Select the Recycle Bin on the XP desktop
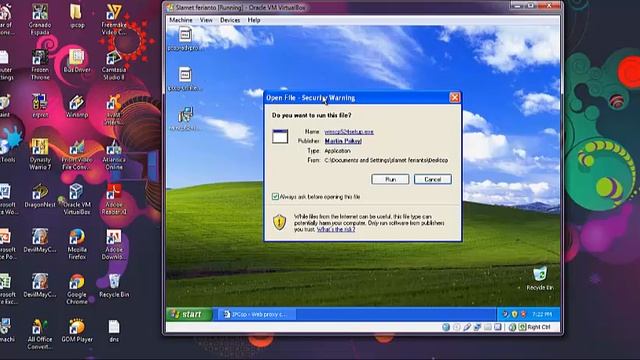The height and width of the screenshot is (360, 640). 540,278
